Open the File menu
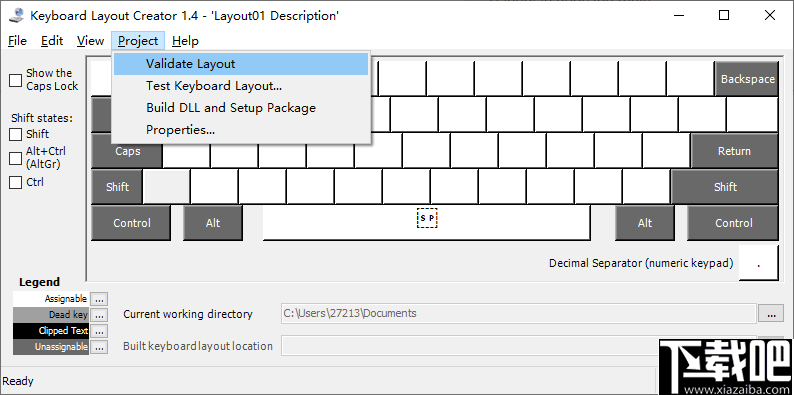Viewport: 794px width, 395px height. coord(18,41)
